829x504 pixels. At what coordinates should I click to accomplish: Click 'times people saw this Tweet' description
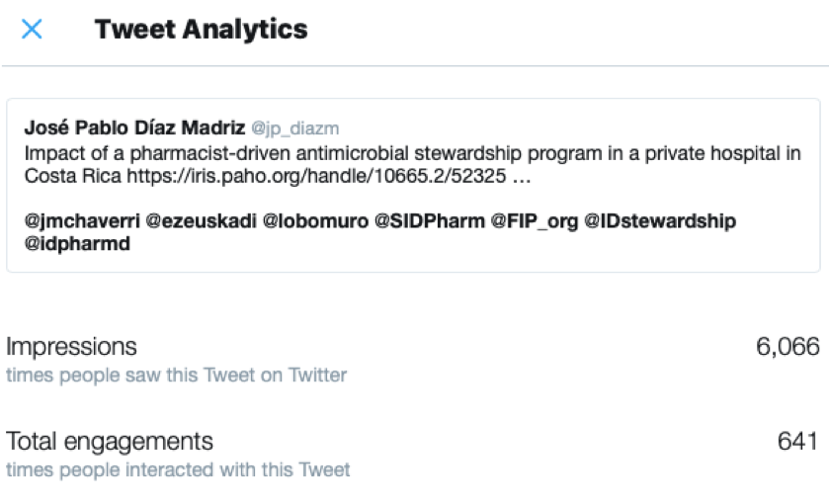(176, 375)
